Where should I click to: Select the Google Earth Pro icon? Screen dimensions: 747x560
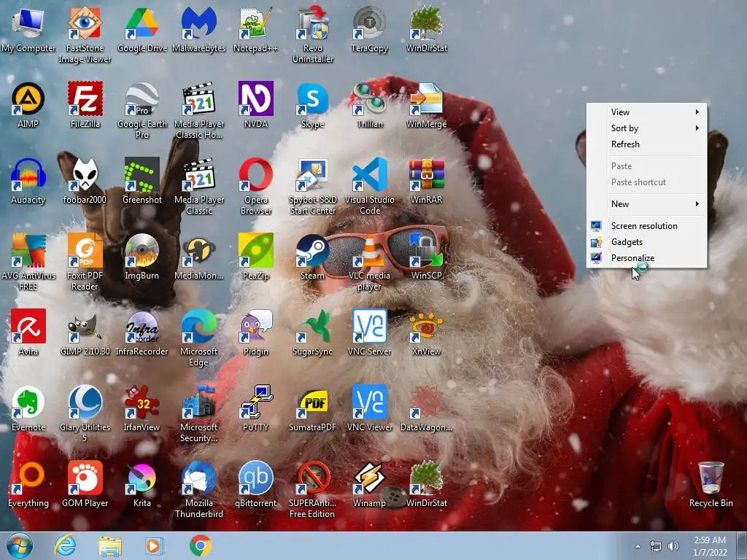[x=142, y=111]
